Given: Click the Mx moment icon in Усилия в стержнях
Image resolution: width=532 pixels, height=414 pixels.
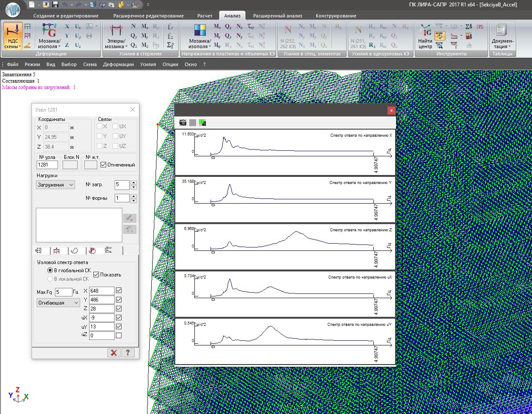Looking at the screenshot, I should point(145,26).
